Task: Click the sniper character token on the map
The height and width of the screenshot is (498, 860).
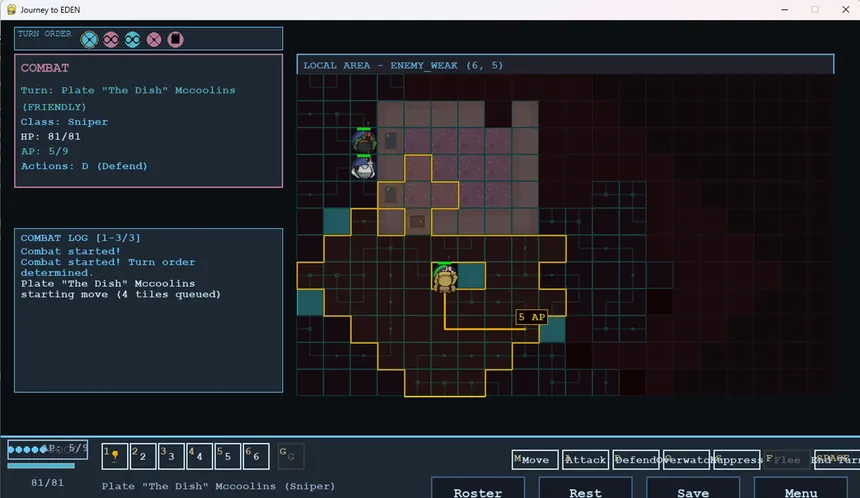Action: tap(445, 278)
